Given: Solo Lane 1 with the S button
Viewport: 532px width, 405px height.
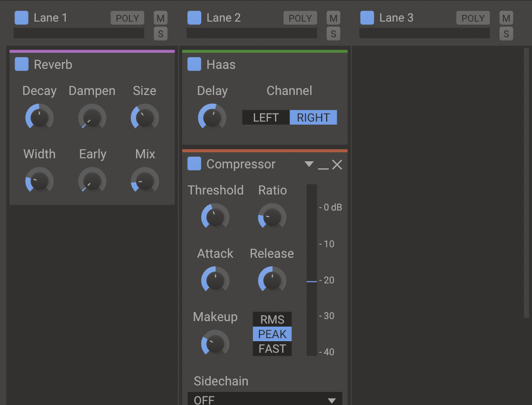Looking at the screenshot, I should click(x=161, y=34).
